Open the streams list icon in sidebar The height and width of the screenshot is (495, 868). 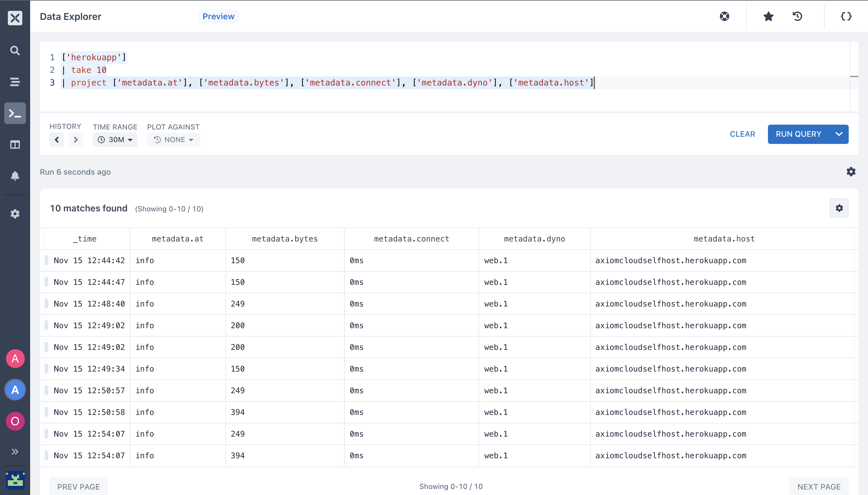point(15,82)
